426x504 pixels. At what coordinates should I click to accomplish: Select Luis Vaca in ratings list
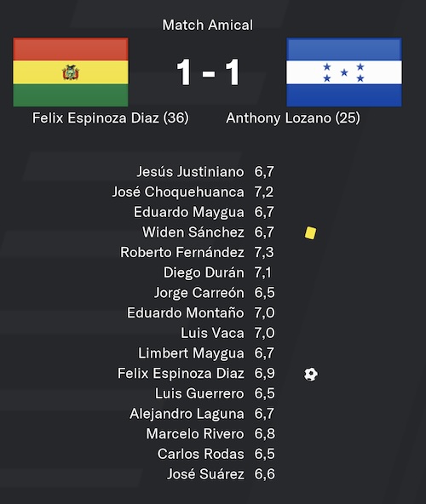[x=212, y=333]
